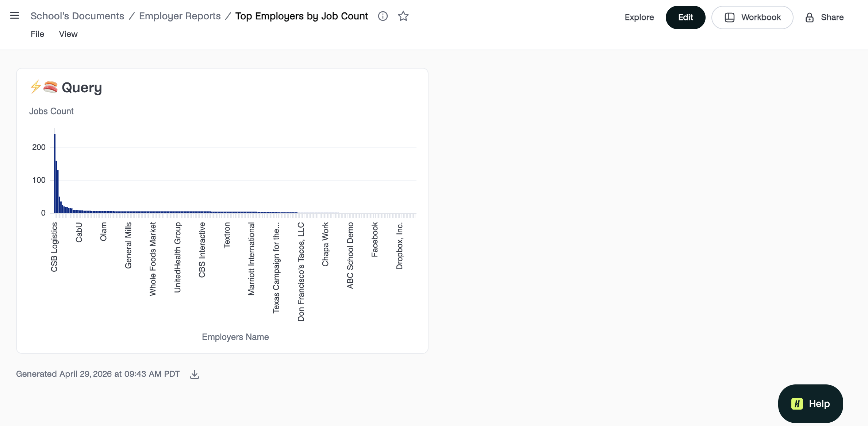Download the generated report
This screenshot has width=868, height=426.
(x=195, y=374)
